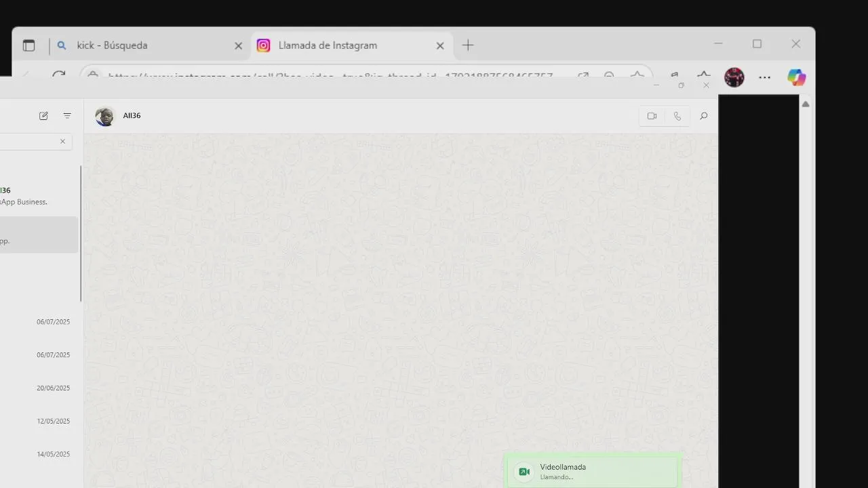The width and height of the screenshot is (868, 488).
Task: Open Edge tab actions menu
Action: point(28,45)
